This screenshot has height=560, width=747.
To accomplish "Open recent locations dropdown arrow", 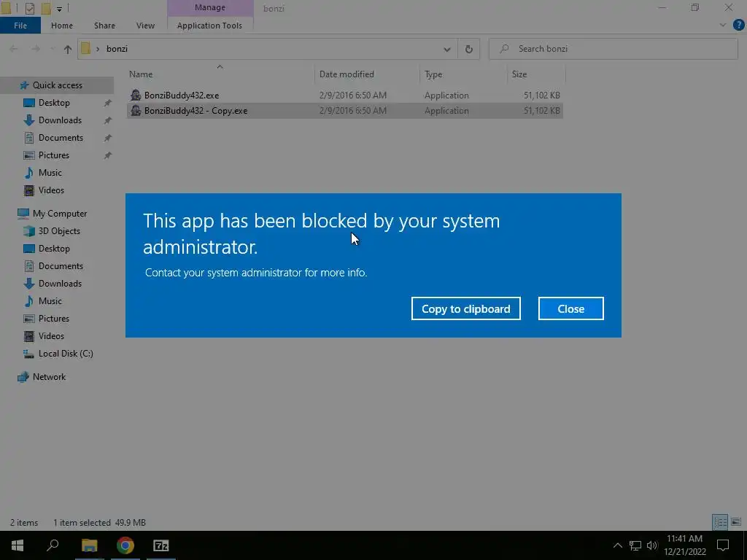I will point(53,49).
